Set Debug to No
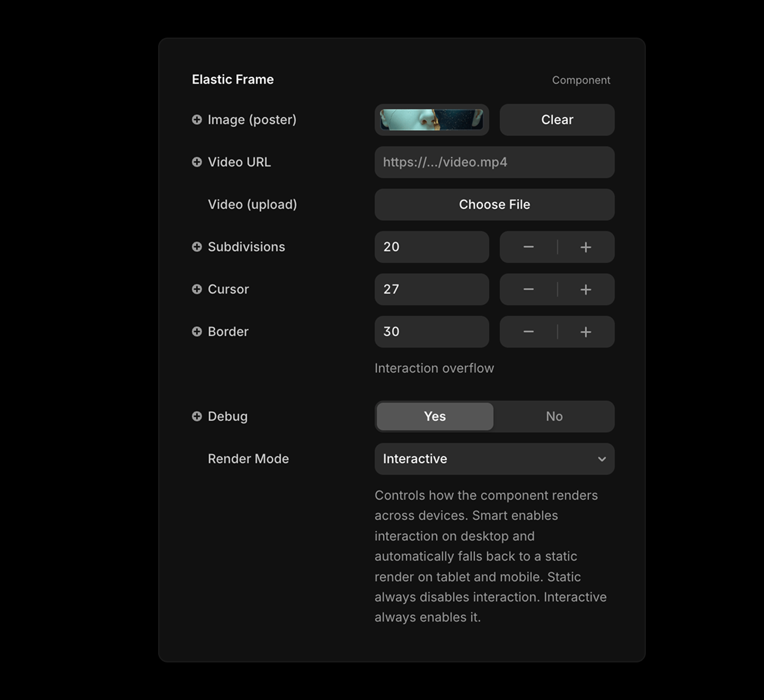Viewport: 764px width, 700px height. pos(554,417)
